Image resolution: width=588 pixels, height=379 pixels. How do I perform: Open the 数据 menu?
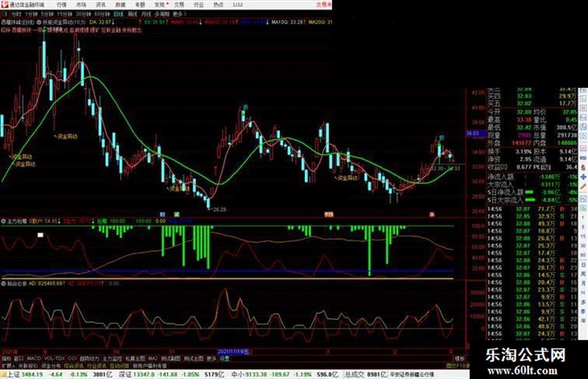point(120,4)
